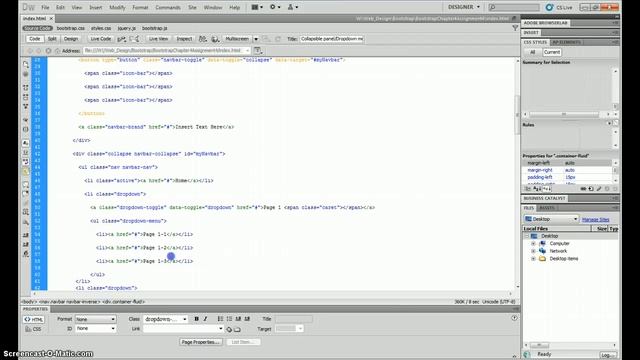Click the Address path input field
The width and height of the screenshot is (640, 360).
click(167, 51)
